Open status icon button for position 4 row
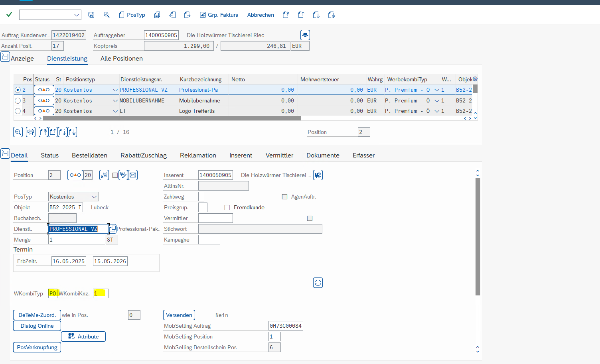Viewport: 600px width, 364px height. pyautogui.click(x=44, y=111)
